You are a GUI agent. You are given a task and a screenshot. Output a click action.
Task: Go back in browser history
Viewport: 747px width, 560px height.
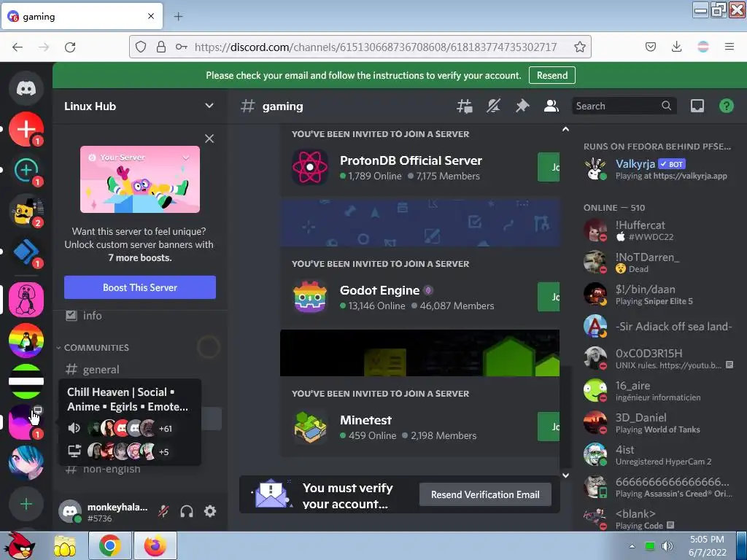[x=18, y=47]
